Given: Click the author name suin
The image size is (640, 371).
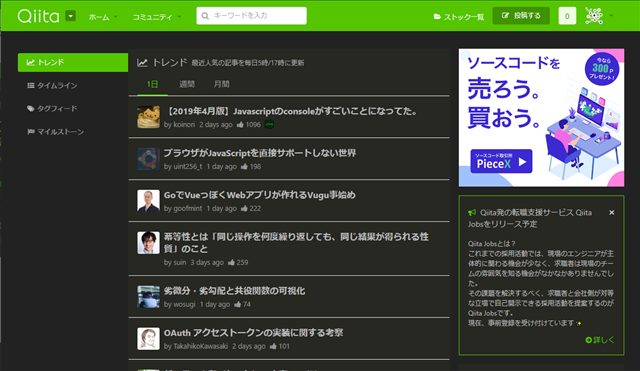Looking at the screenshot, I should click(180, 262).
